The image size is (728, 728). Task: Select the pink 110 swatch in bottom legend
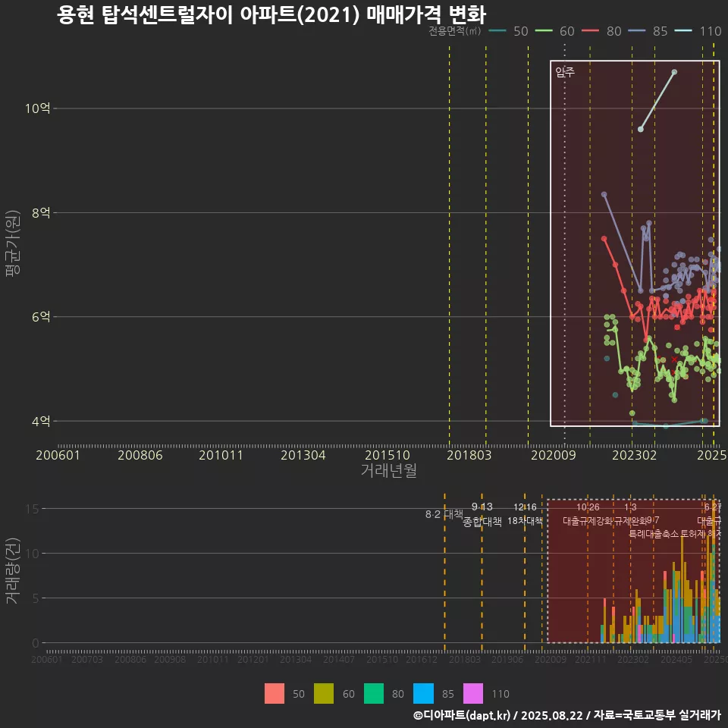[473, 694]
